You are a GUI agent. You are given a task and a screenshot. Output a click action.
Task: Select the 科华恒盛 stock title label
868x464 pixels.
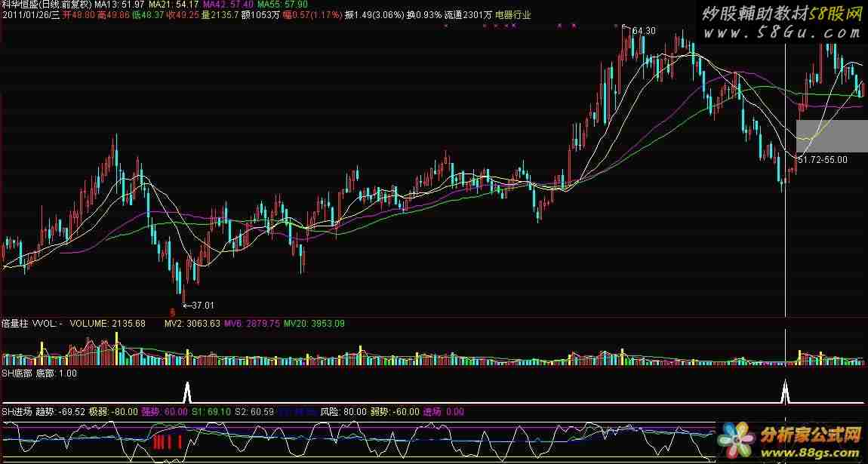20,5
